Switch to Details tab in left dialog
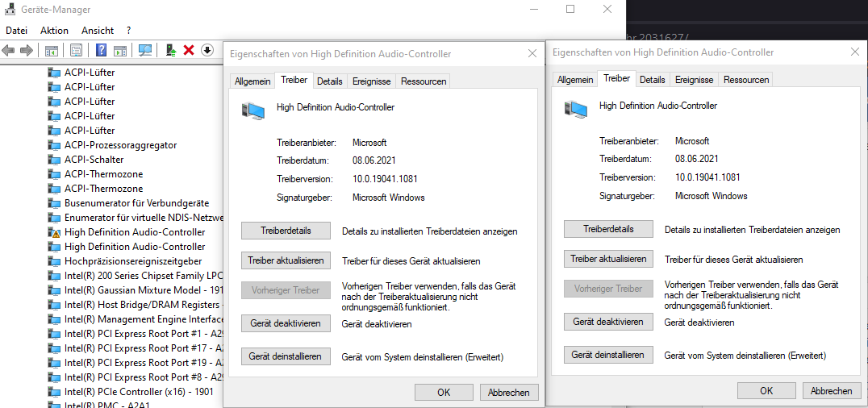868x408 pixels. (329, 81)
